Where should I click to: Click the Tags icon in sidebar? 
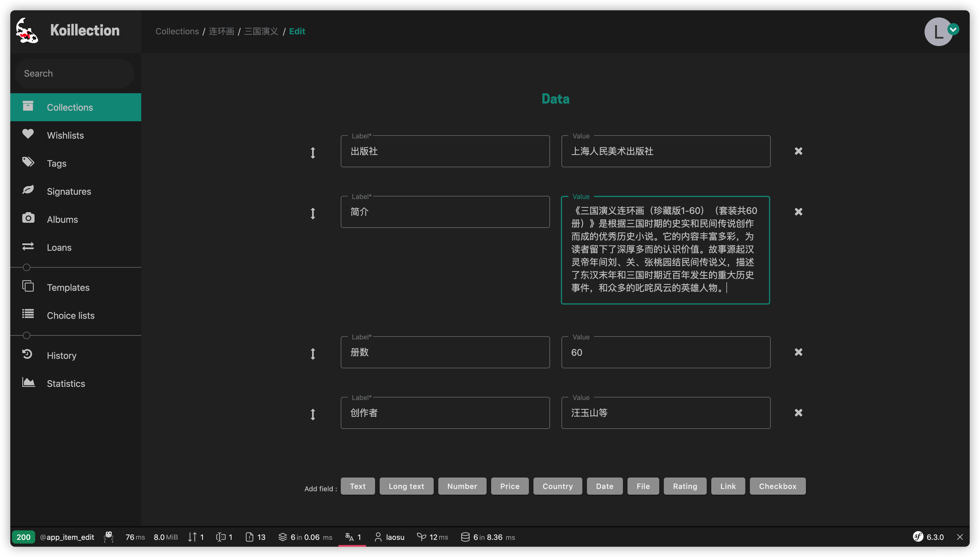pyautogui.click(x=28, y=163)
